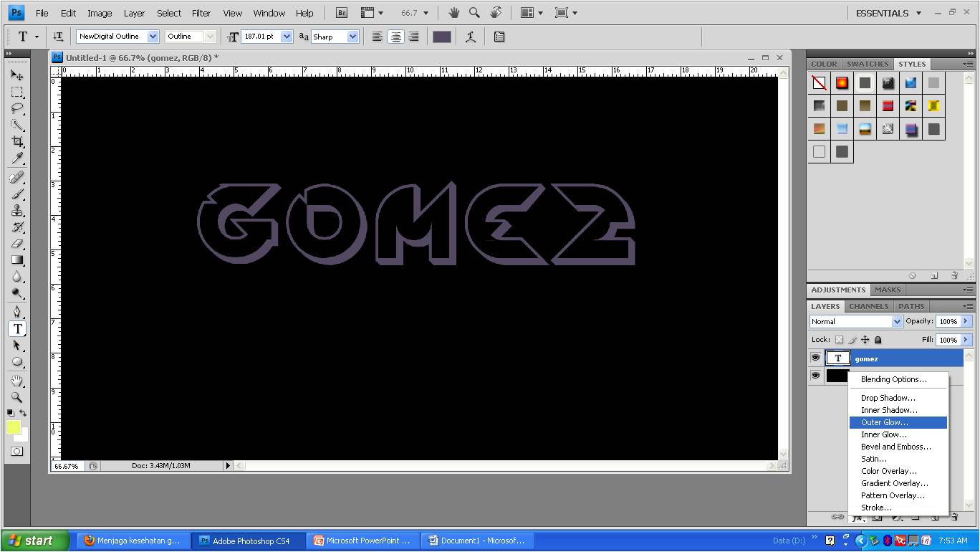Image resolution: width=980 pixels, height=552 pixels.
Task: Select the Zoom tool in toolbox
Action: 17,396
